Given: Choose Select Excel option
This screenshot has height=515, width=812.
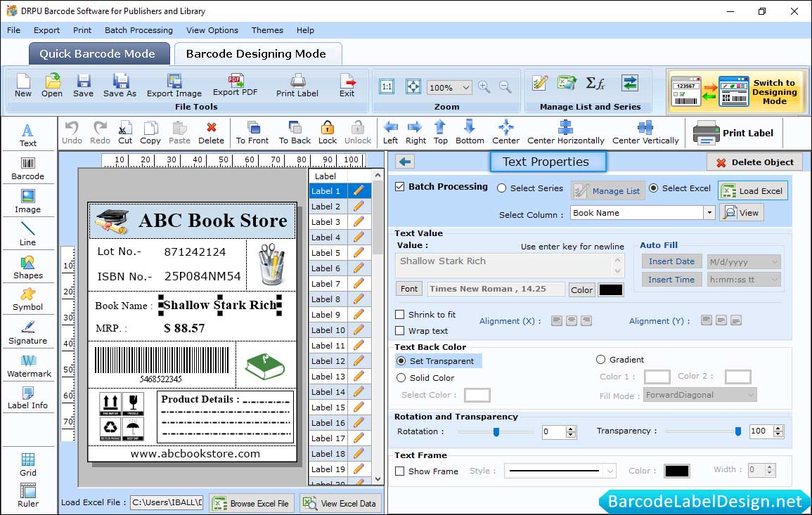Looking at the screenshot, I should [x=654, y=188].
